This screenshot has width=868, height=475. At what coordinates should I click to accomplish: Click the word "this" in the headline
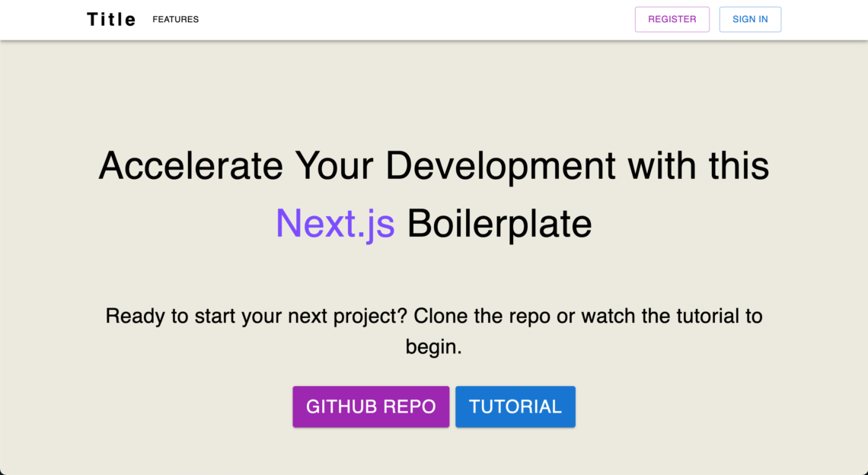click(739, 166)
